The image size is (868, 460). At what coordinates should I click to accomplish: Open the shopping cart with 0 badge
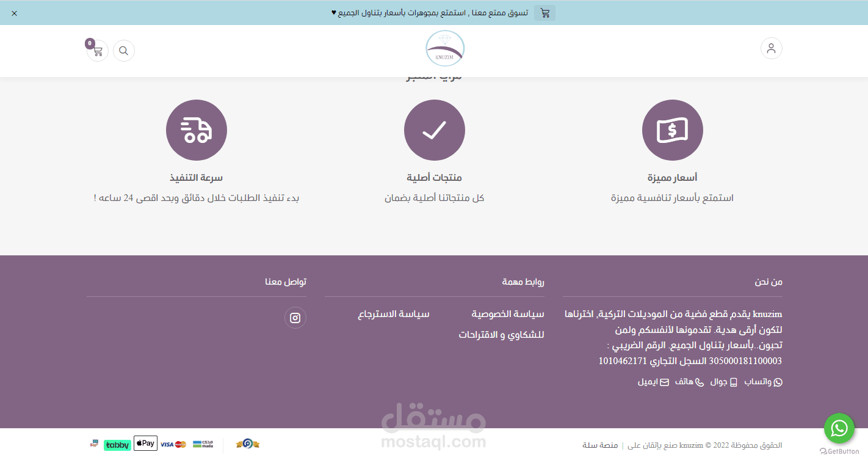[x=97, y=50]
